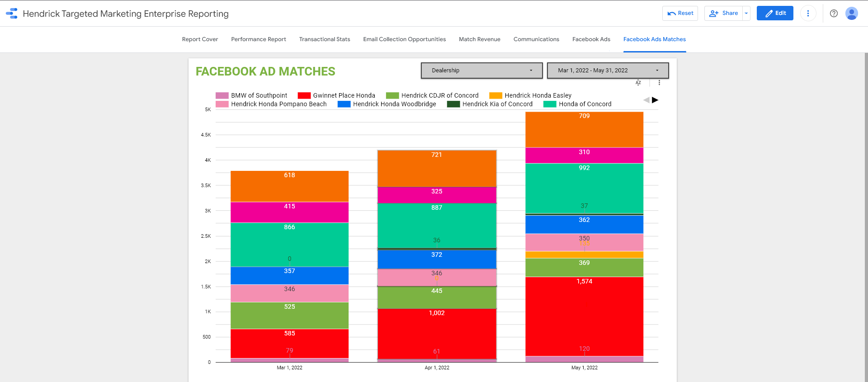Screen dimensions: 868x382
Task: Select the 866 teal segment in March bar
Action: pos(289,245)
